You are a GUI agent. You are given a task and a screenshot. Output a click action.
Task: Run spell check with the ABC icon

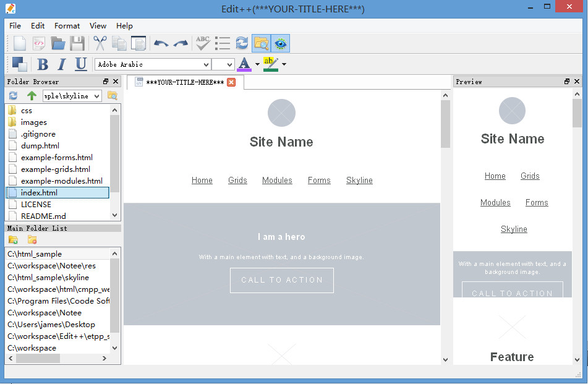coord(203,43)
